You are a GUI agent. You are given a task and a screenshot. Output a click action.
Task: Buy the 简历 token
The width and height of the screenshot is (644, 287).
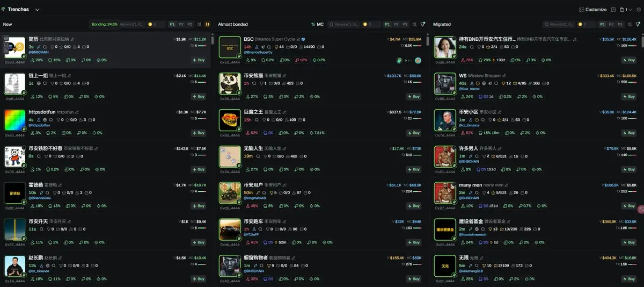tap(199, 60)
